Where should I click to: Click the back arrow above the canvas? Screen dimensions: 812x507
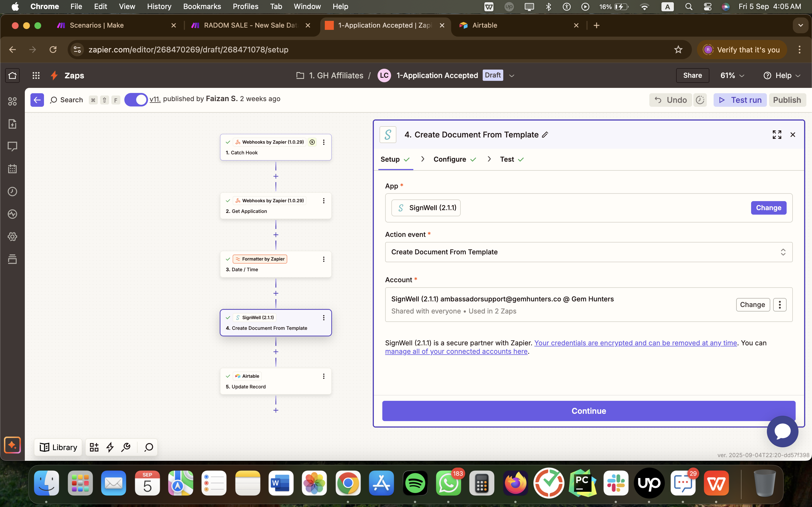[37, 100]
